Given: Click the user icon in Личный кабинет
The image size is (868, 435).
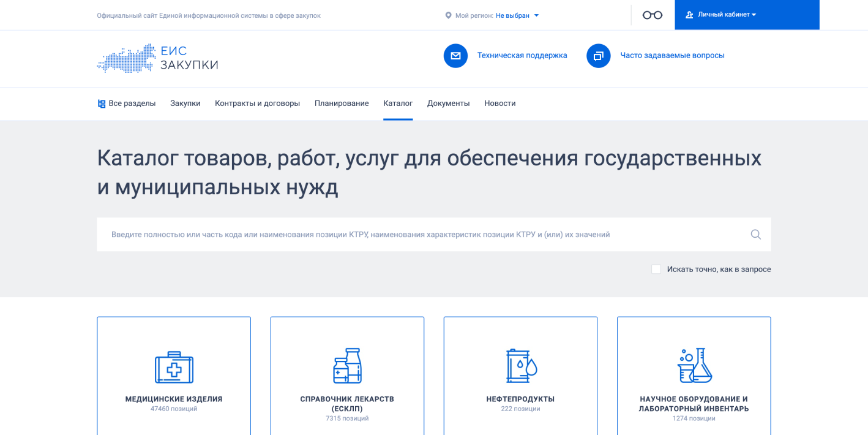Looking at the screenshot, I should coord(689,15).
